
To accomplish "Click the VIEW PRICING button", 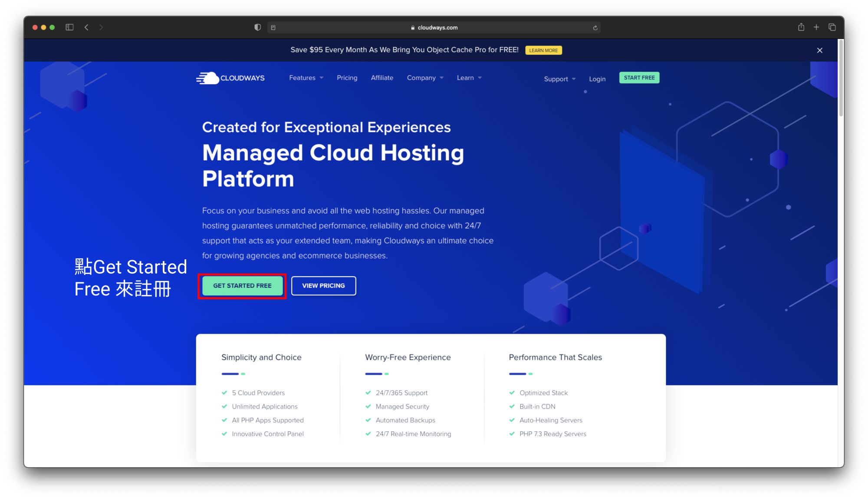I will (x=323, y=286).
